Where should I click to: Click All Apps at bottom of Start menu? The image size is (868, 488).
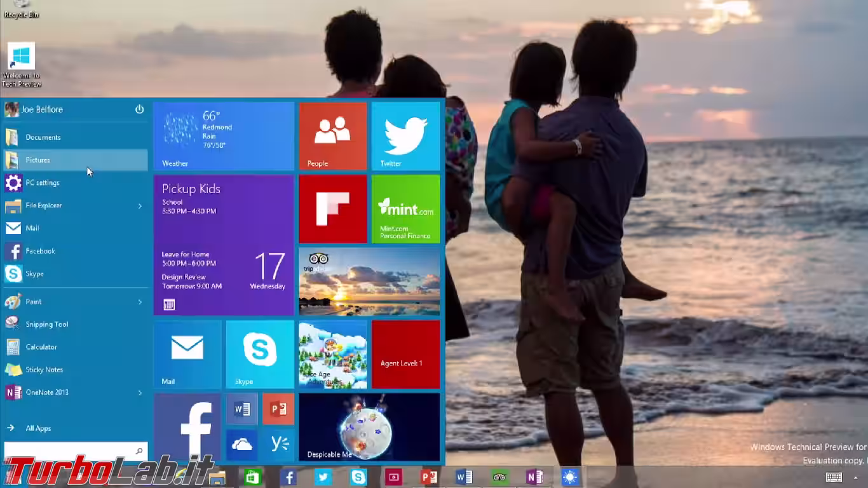38,428
